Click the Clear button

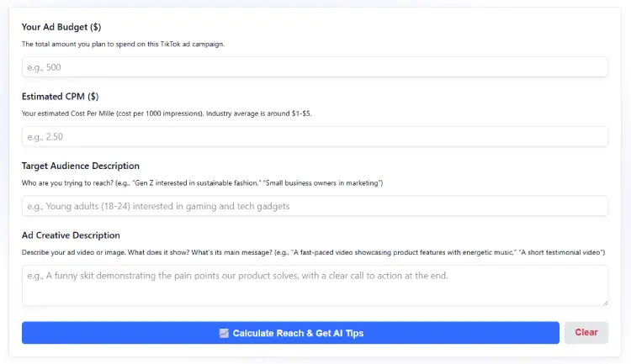(586, 333)
